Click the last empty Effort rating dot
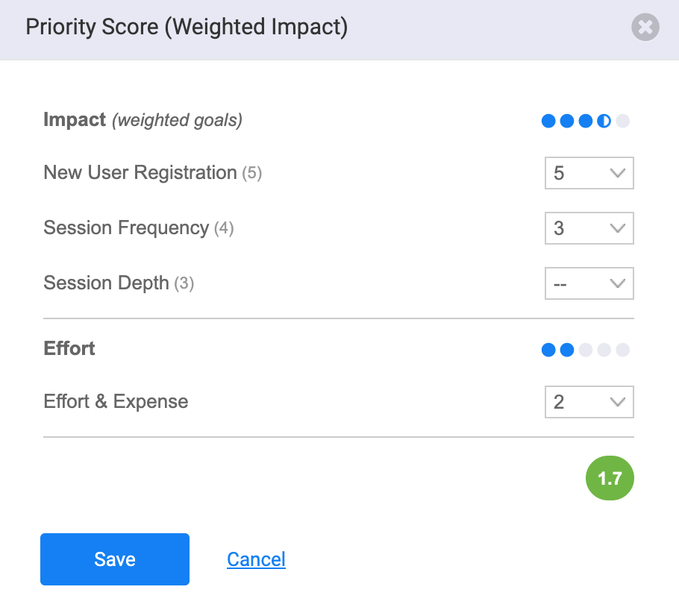 tap(623, 349)
